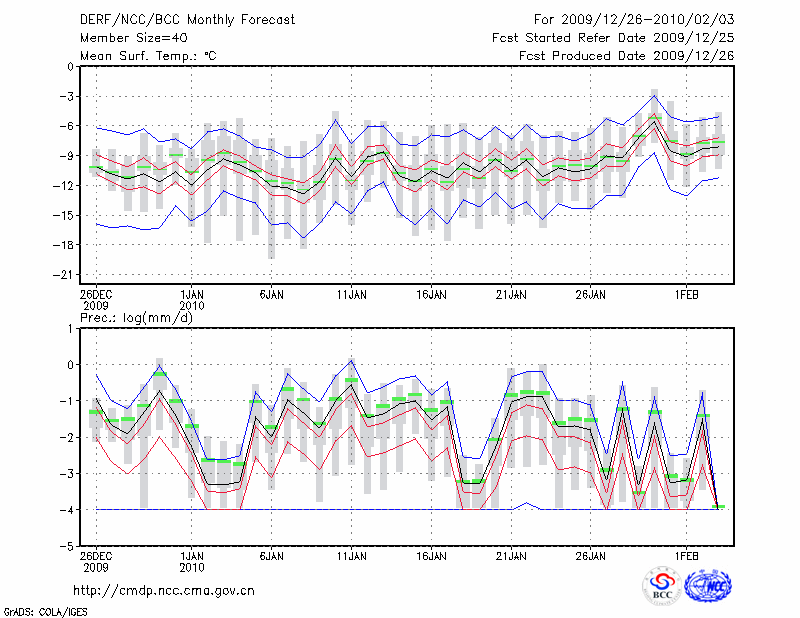Click 26DEC 2009 label below temperature chart
800x618 pixels.
tap(96, 301)
